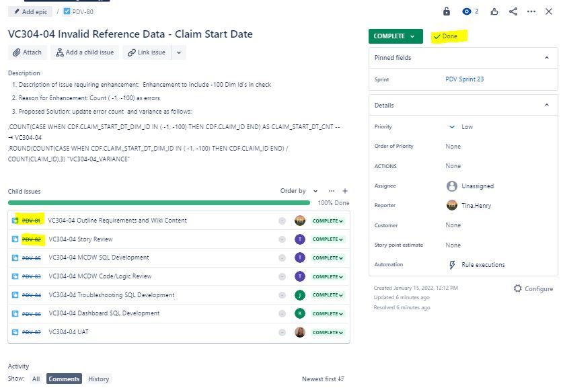Viewport: 563px width, 392px height.
Task: Open child issue PDV-87 key link
Action: coord(31,332)
